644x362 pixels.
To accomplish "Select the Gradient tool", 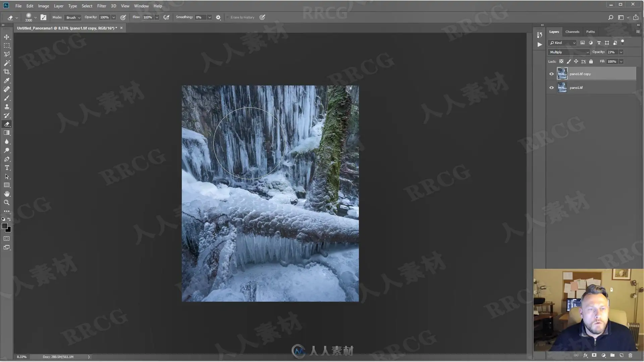I will tap(7, 133).
